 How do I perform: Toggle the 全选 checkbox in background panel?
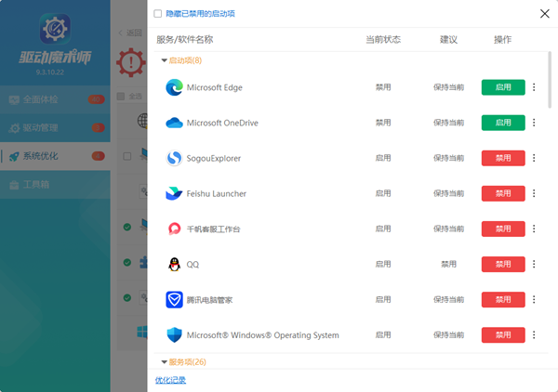tap(121, 97)
